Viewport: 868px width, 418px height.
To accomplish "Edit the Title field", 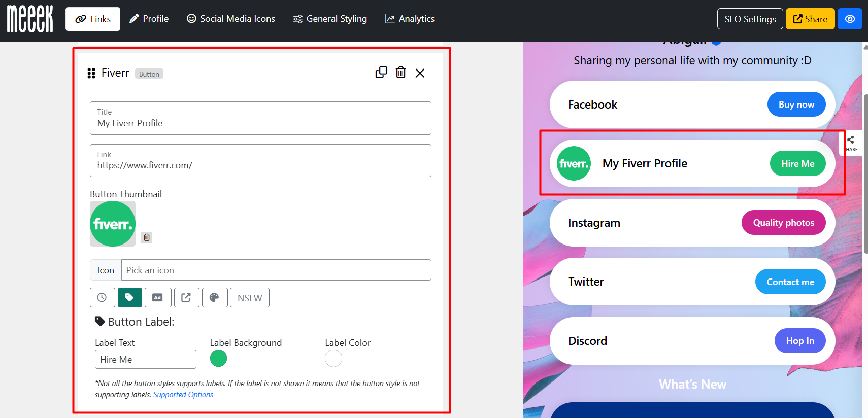I will 260,118.
